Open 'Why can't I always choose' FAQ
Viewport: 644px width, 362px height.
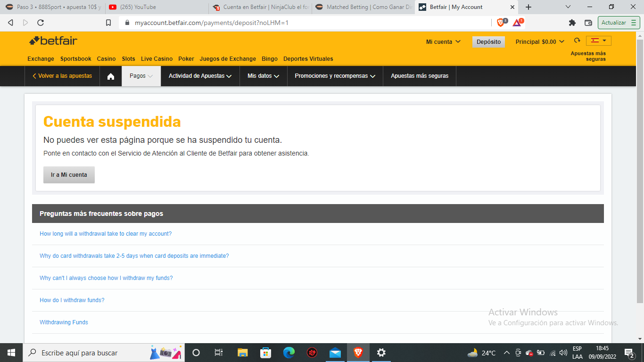pyautogui.click(x=106, y=278)
